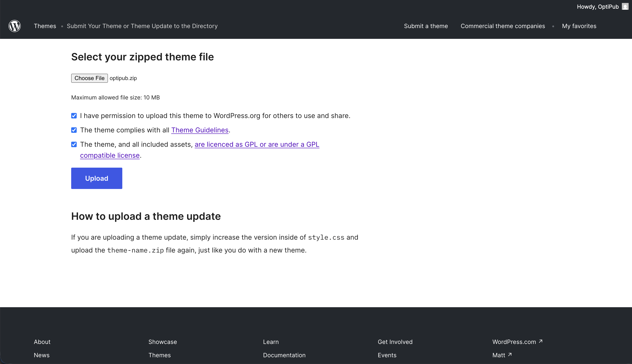
Task: Click the WordPress logo icon
Action: coord(15,26)
